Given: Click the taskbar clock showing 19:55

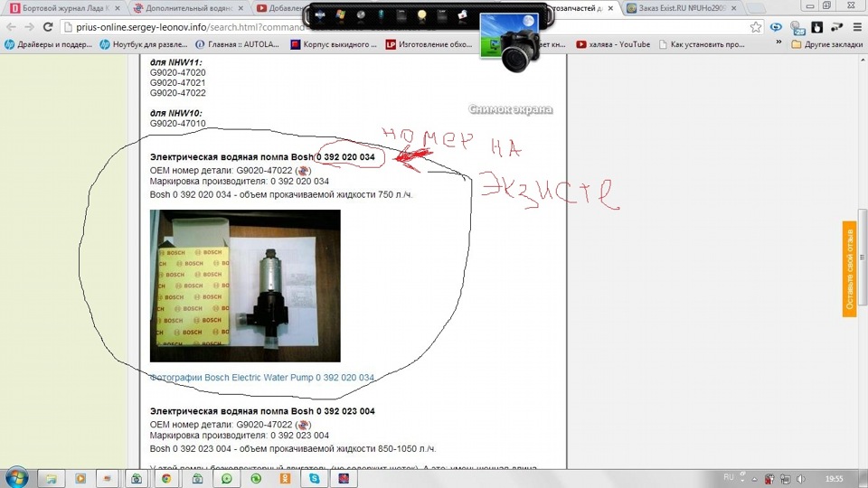Looking at the screenshot, I should pos(835,479).
